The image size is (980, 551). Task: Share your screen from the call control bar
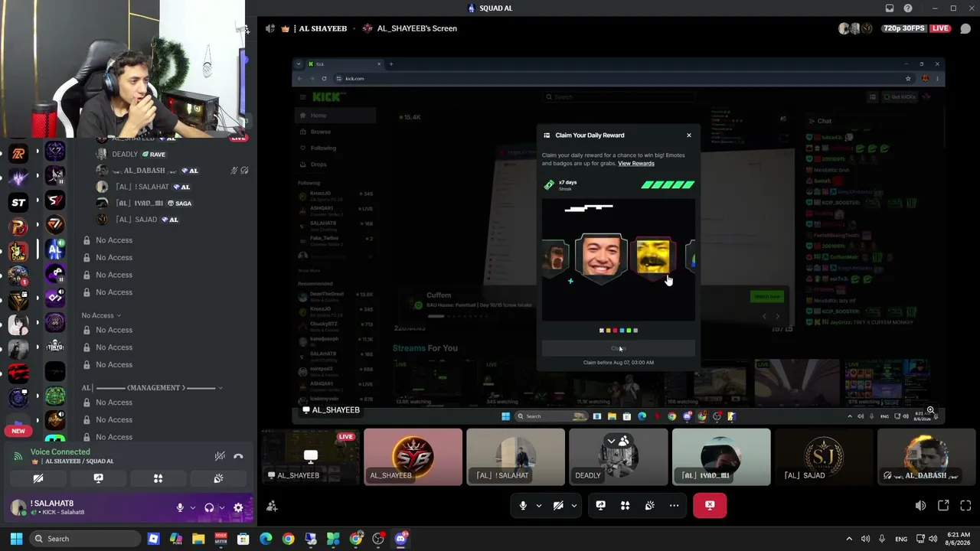[x=600, y=505]
